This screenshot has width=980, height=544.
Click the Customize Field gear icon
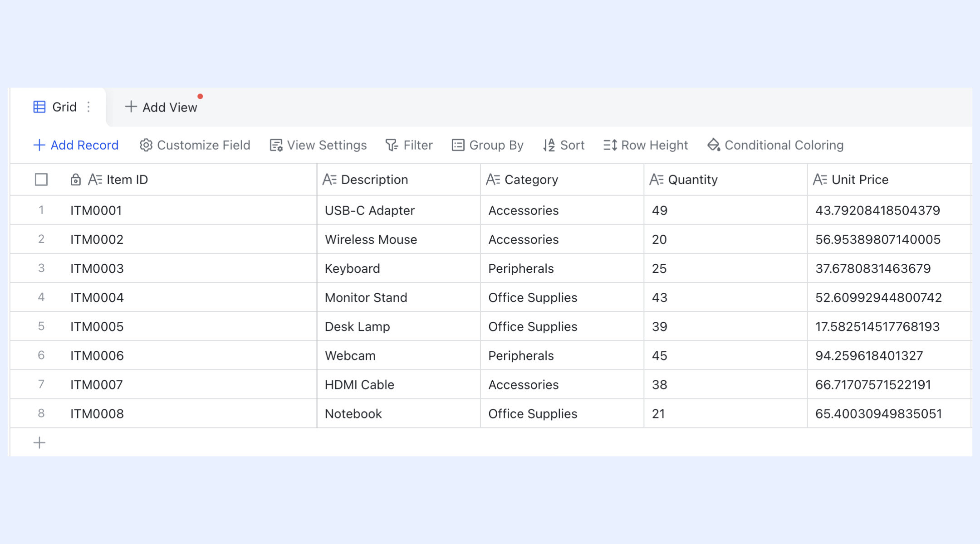[146, 145]
